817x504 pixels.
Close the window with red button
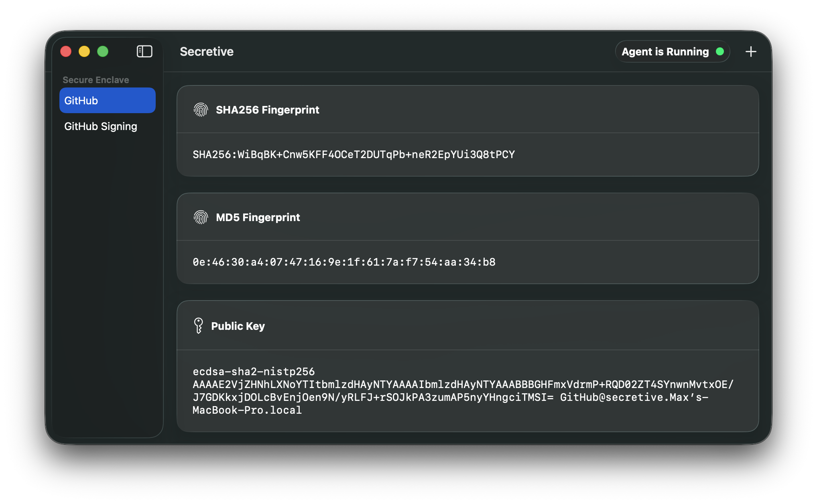(x=66, y=51)
